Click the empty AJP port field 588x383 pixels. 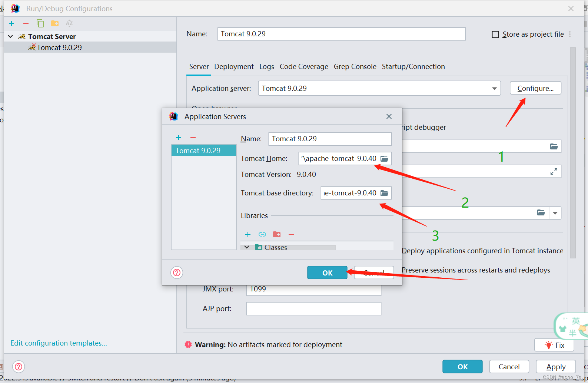(x=313, y=309)
